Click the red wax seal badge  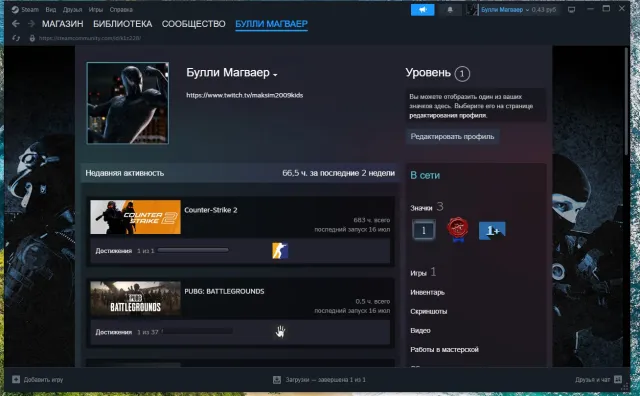(x=458, y=229)
